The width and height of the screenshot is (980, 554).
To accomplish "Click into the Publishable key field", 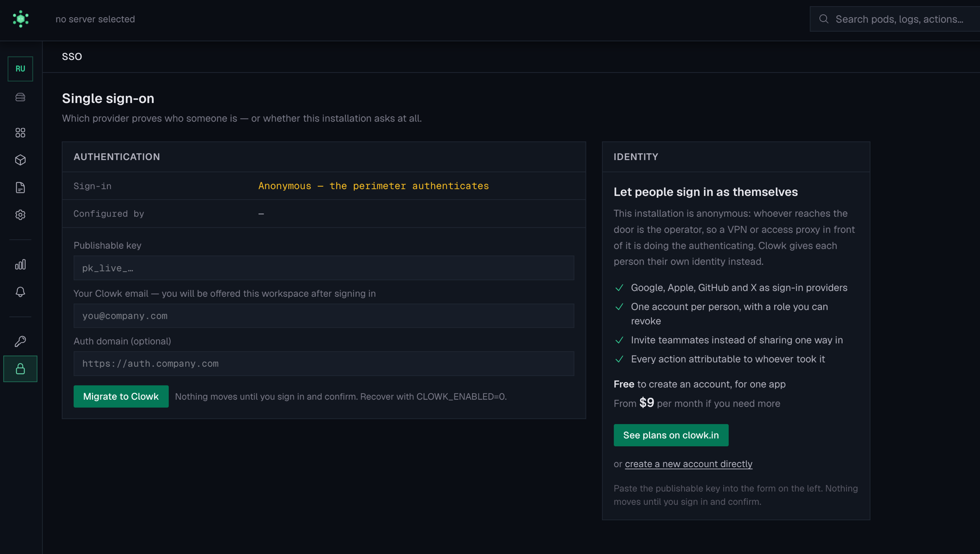I will [x=324, y=268].
